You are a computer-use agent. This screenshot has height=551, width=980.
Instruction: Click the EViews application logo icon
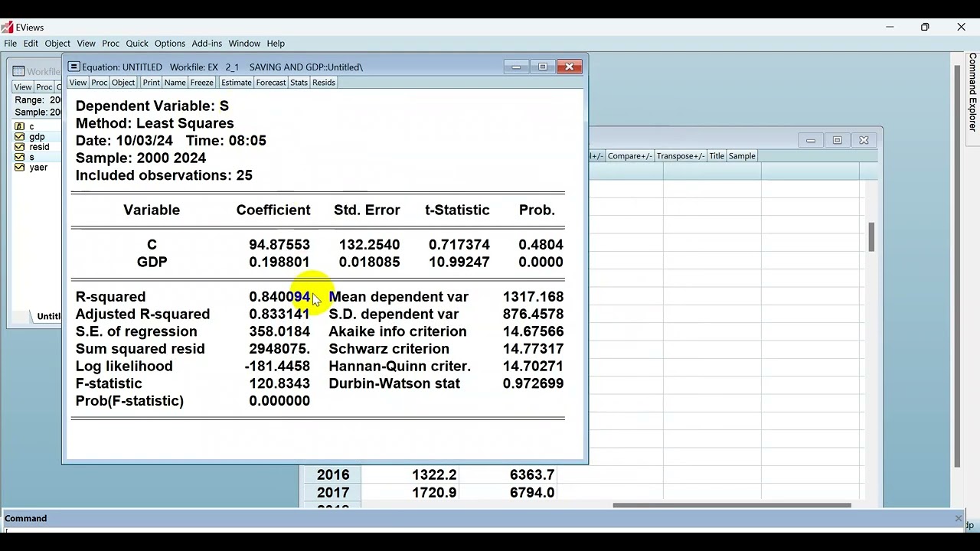pyautogui.click(x=7, y=28)
